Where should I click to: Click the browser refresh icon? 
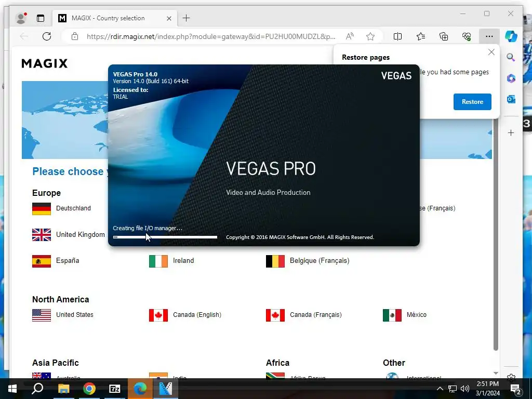point(47,36)
